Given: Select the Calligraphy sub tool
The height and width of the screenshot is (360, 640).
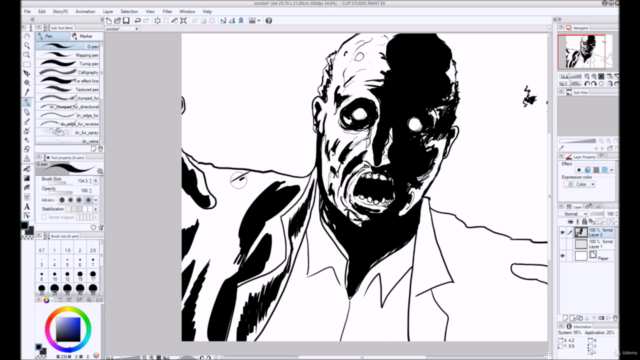Looking at the screenshot, I should coord(68,72).
